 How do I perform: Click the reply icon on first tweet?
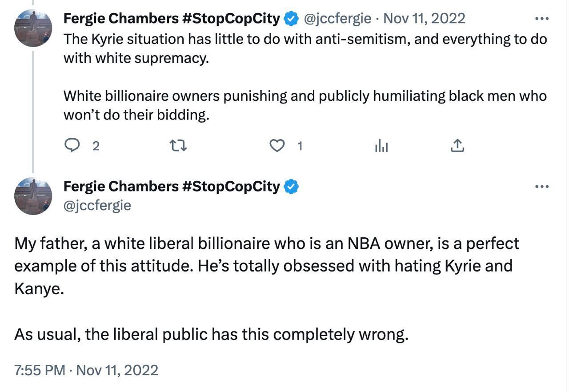pyautogui.click(x=72, y=145)
